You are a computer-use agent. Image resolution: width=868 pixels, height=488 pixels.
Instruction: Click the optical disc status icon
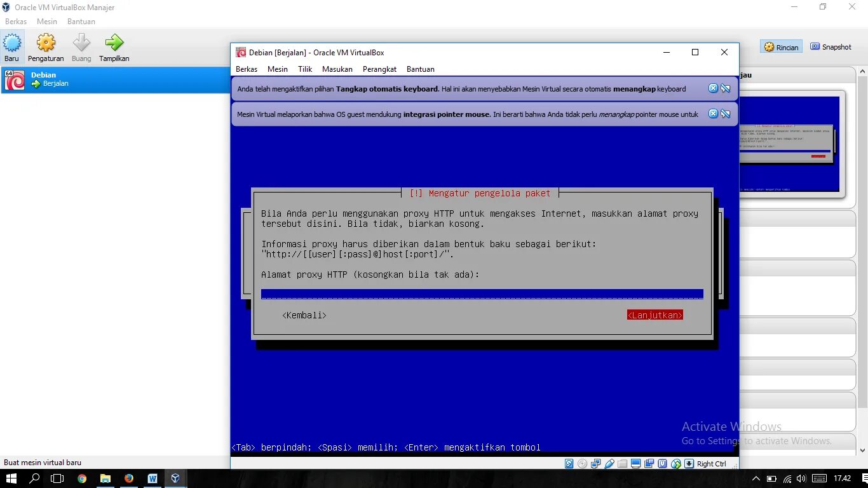[x=583, y=464]
